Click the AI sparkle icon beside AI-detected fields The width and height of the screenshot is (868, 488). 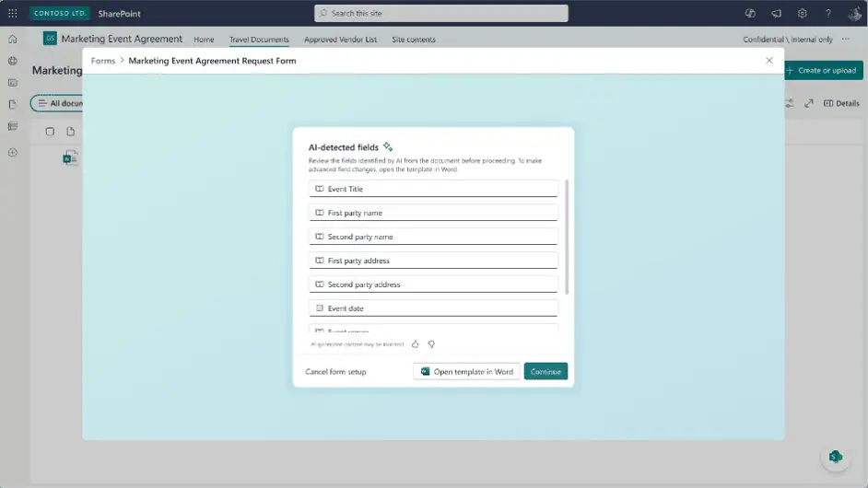pos(388,146)
